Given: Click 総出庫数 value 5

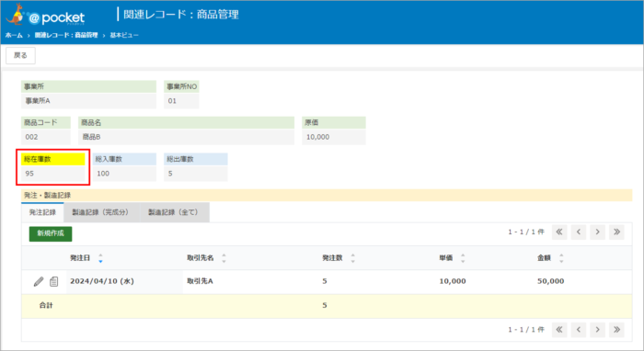Looking at the screenshot, I should point(195,174).
